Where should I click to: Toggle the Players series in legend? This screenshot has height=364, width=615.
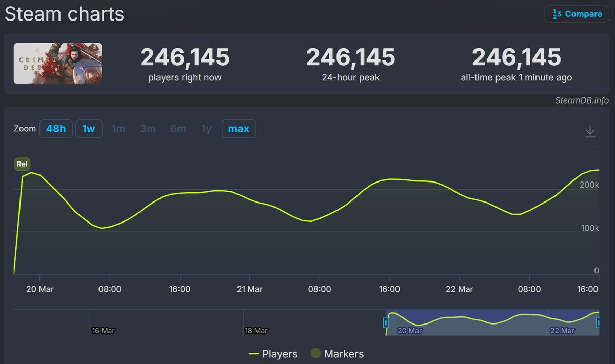[x=273, y=354]
